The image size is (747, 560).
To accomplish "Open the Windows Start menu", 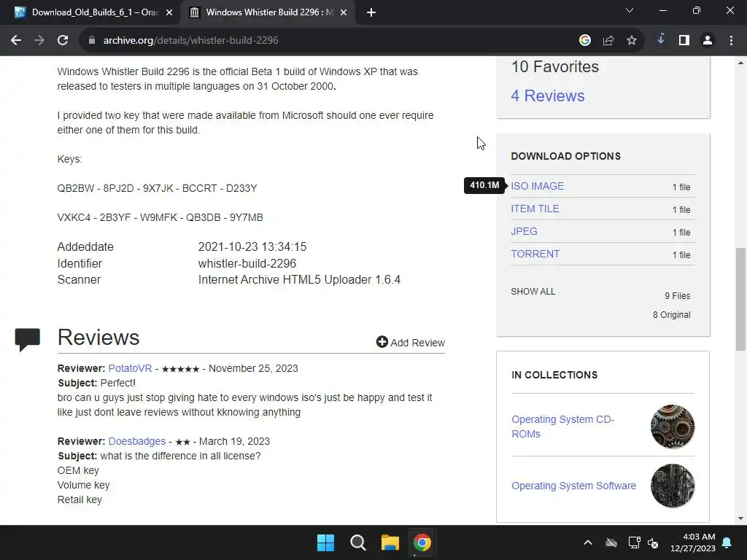I will [326, 542].
